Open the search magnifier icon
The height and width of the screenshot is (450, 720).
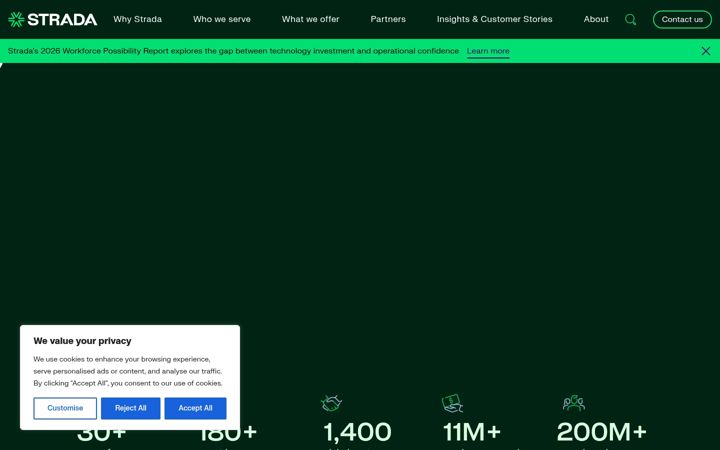tap(630, 19)
